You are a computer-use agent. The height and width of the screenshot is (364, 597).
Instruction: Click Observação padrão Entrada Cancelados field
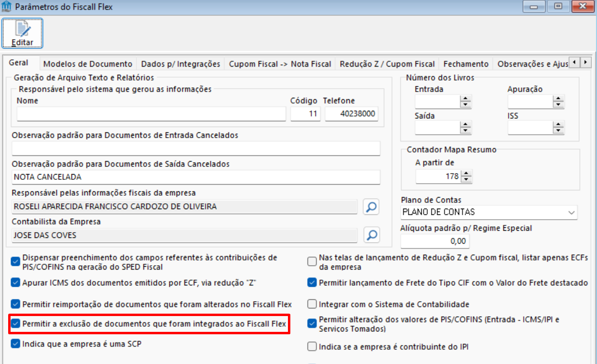[x=196, y=148]
